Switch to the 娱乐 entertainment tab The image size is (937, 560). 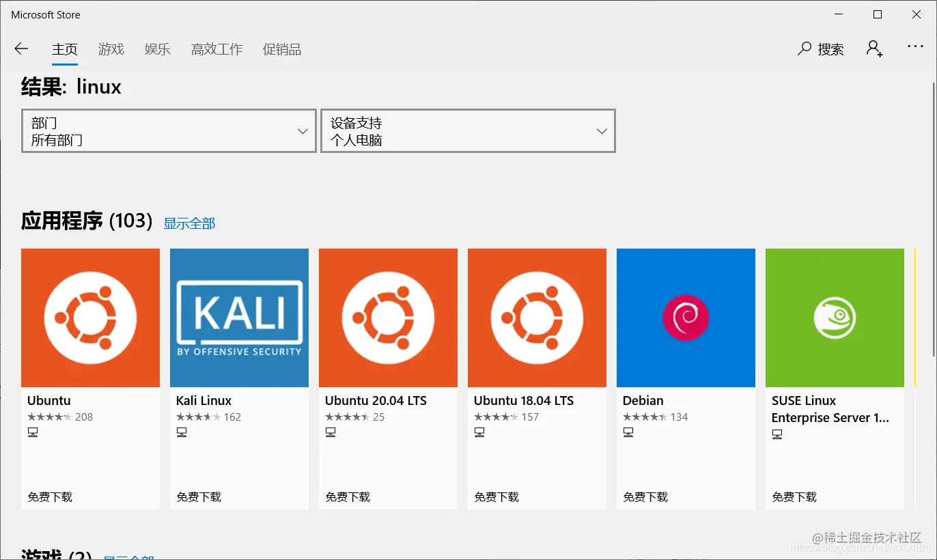pyautogui.click(x=158, y=49)
